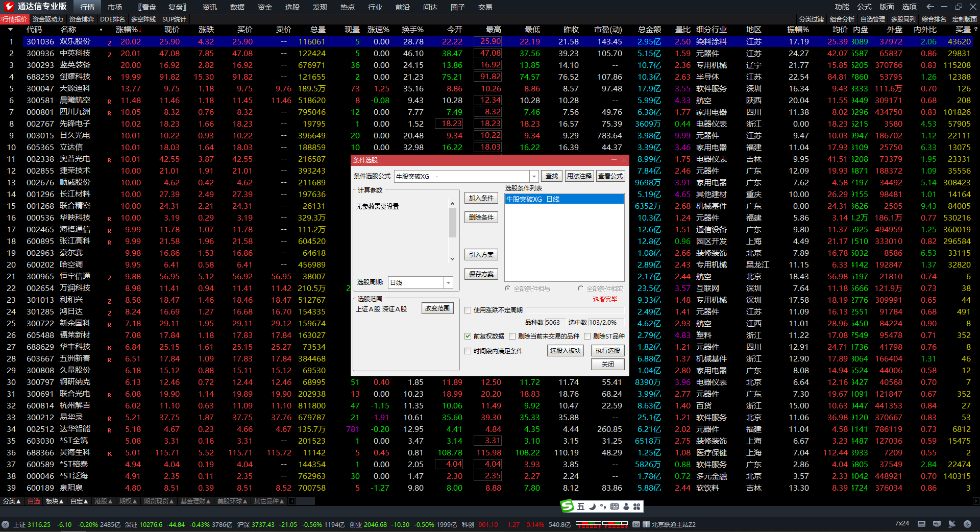Open the 公式 menu
This screenshot has width=980, height=532.
pos(865,7)
